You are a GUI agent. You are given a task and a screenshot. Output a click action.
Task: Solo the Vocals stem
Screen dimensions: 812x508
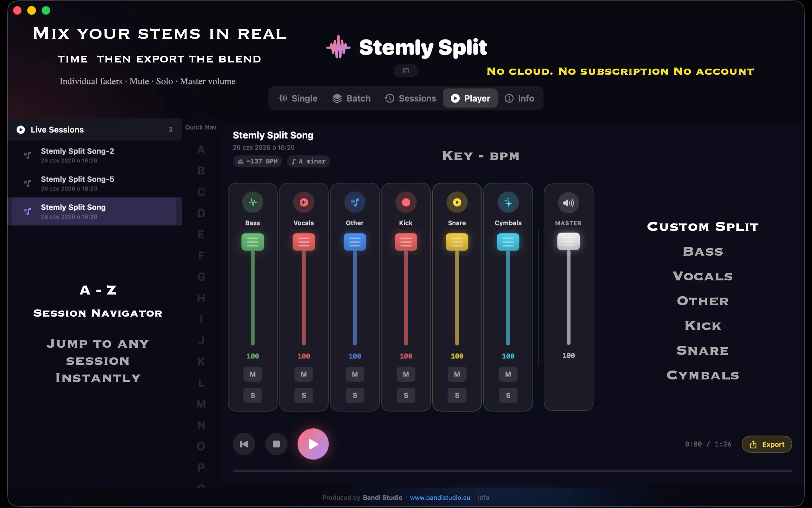pyautogui.click(x=304, y=396)
